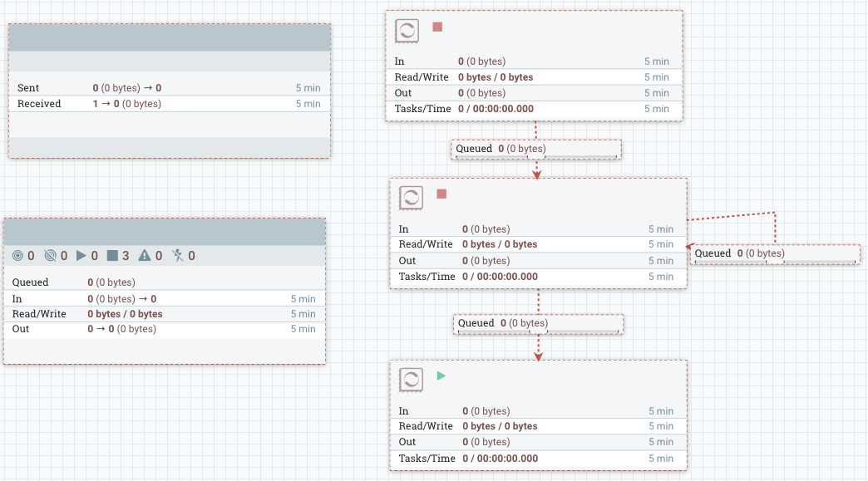This screenshot has height=481, width=868.
Task: Click the not-transmitting icon in the process group
Action: coord(48,255)
